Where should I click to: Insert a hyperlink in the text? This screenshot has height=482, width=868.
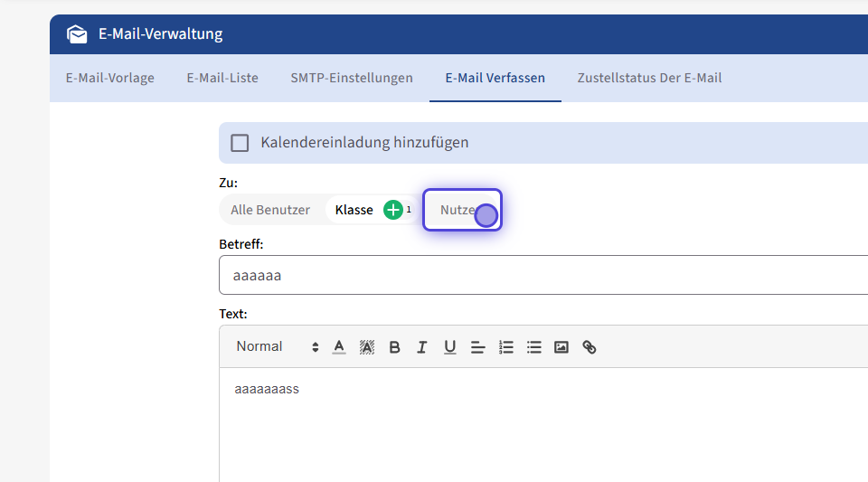coord(590,347)
